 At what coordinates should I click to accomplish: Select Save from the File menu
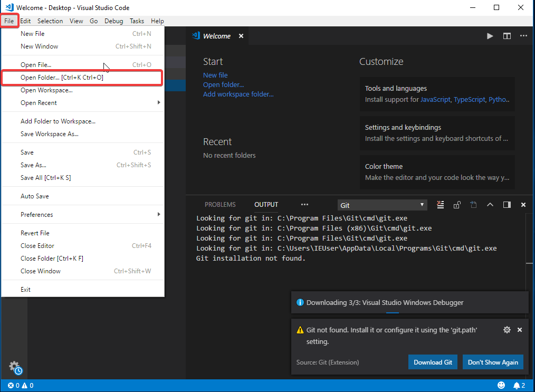pyautogui.click(x=83, y=152)
